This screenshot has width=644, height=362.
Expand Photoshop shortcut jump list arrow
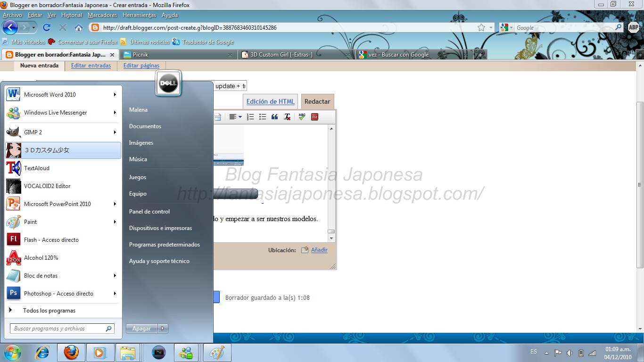click(x=115, y=294)
